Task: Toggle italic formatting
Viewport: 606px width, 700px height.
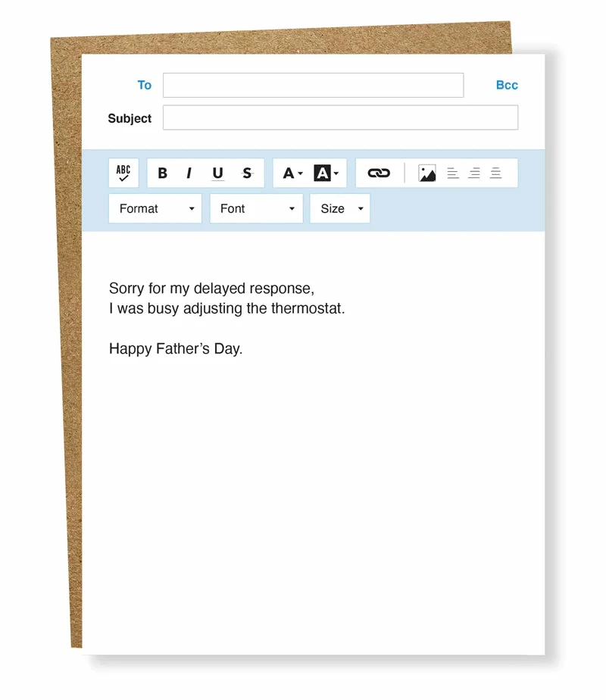Action: point(189,173)
